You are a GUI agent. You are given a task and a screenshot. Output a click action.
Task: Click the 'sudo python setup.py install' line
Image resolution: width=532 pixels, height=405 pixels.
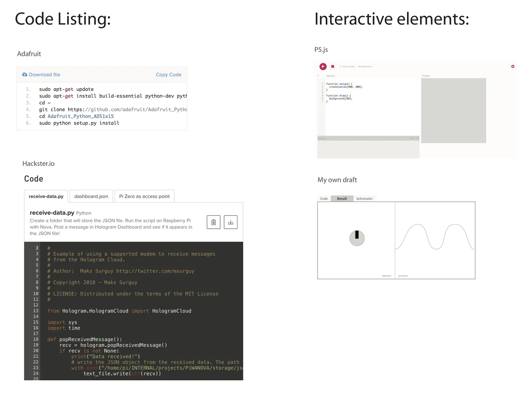[79, 123]
